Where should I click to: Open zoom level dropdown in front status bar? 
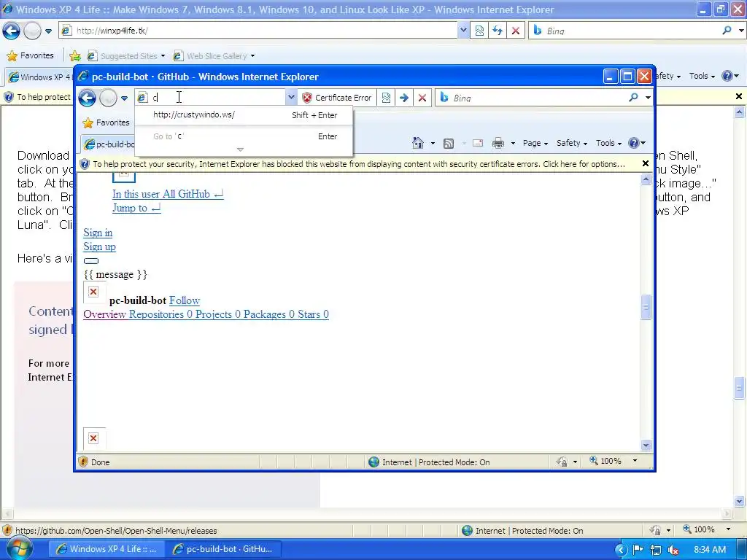[x=635, y=461]
